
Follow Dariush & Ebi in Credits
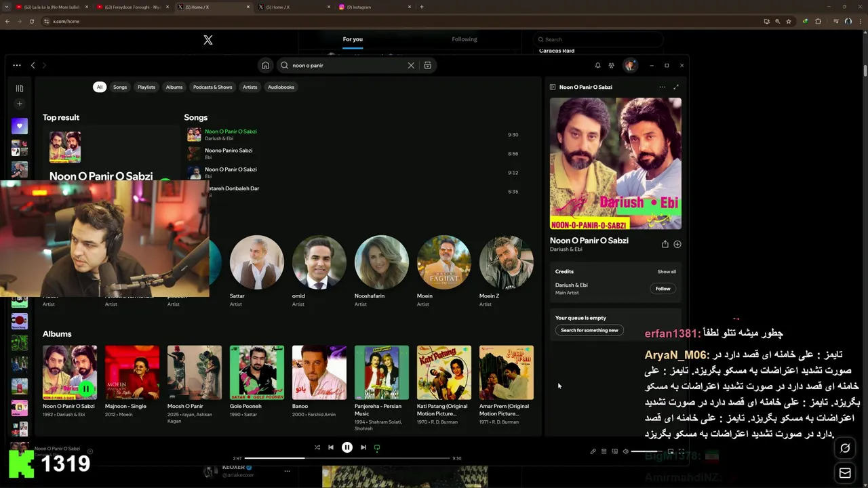(x=663, y=289)
